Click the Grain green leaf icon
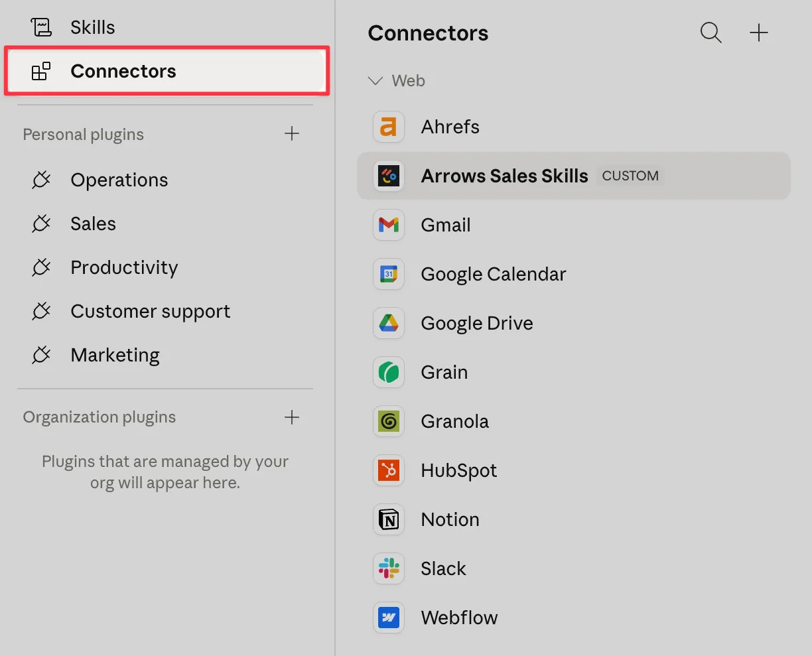 point(389,372)
